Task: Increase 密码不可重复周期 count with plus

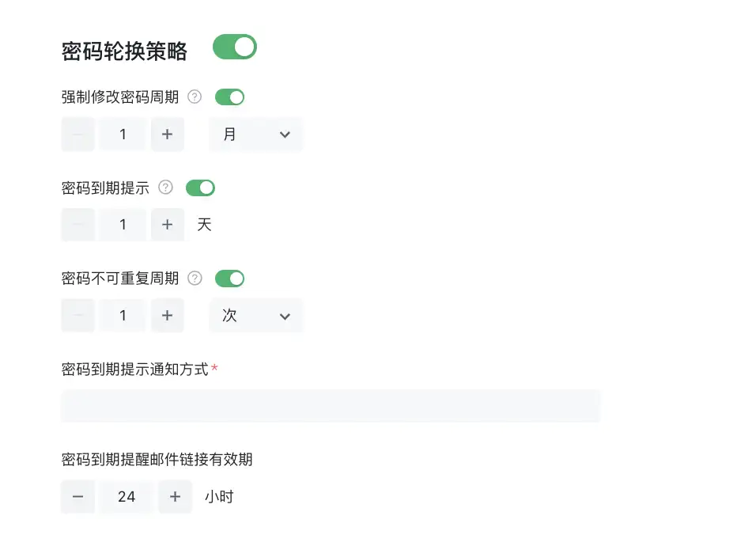Action: pyautogui.click(x=168, y=316)
